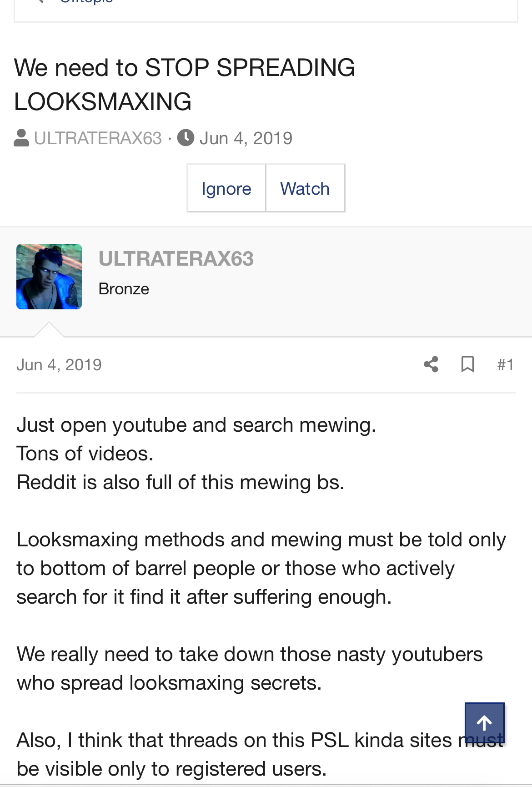
Task: Click the thread start date in the header
Action: click(246, 138)
